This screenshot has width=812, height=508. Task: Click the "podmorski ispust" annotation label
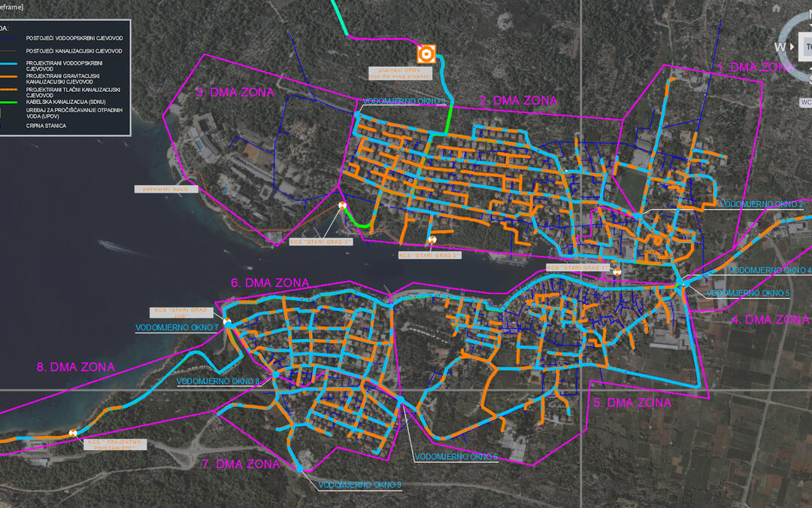(166, 189)
